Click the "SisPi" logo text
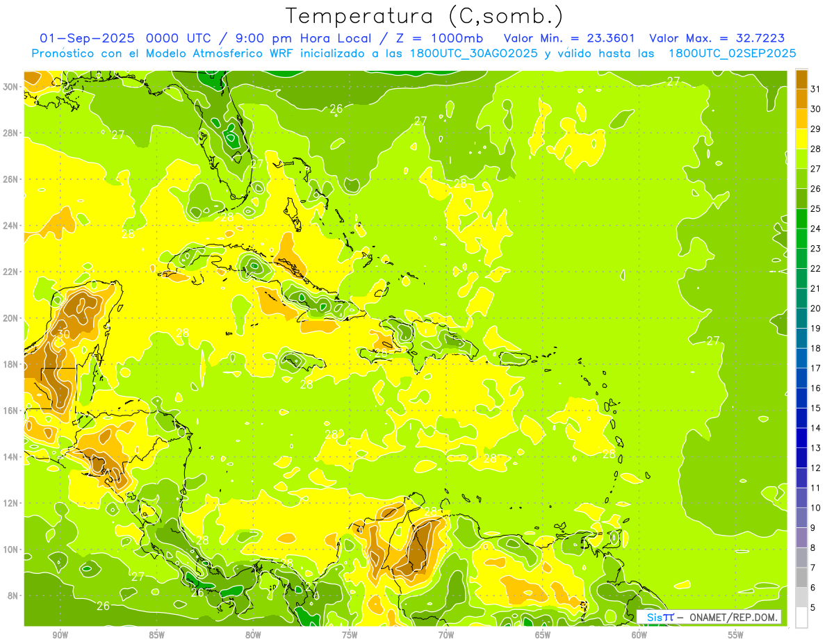 660,617
